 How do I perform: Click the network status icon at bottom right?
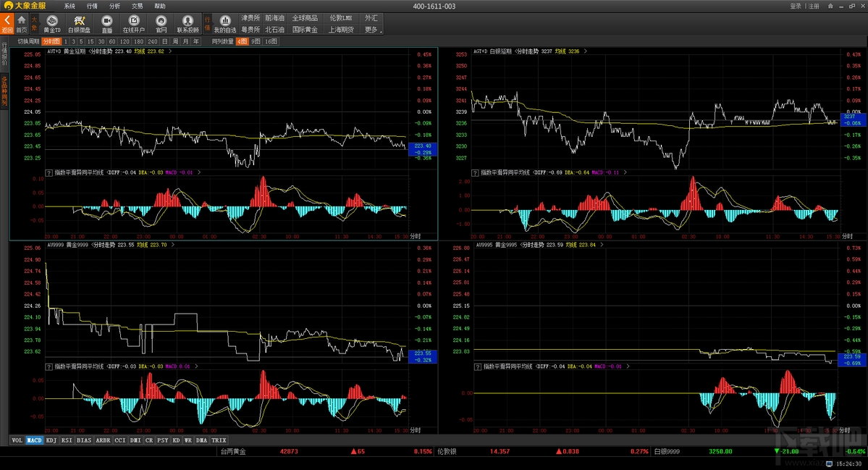click(x=829, y=464)
